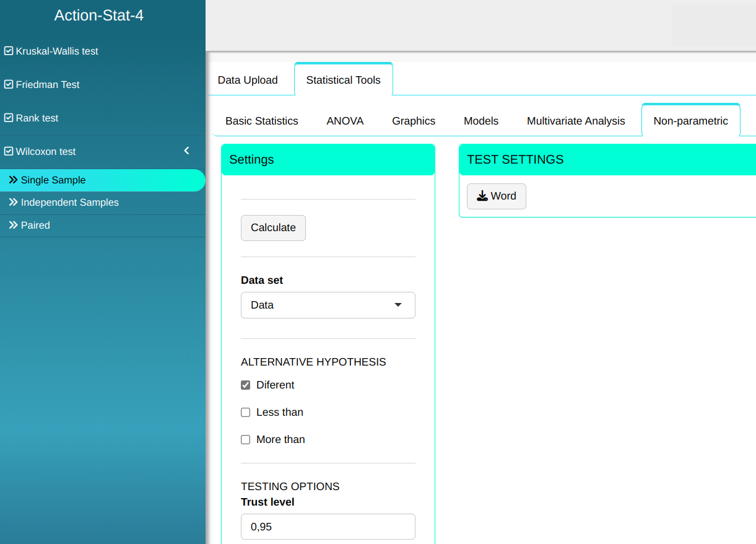Click the Paired double-chevron icon

pos(13,226)
